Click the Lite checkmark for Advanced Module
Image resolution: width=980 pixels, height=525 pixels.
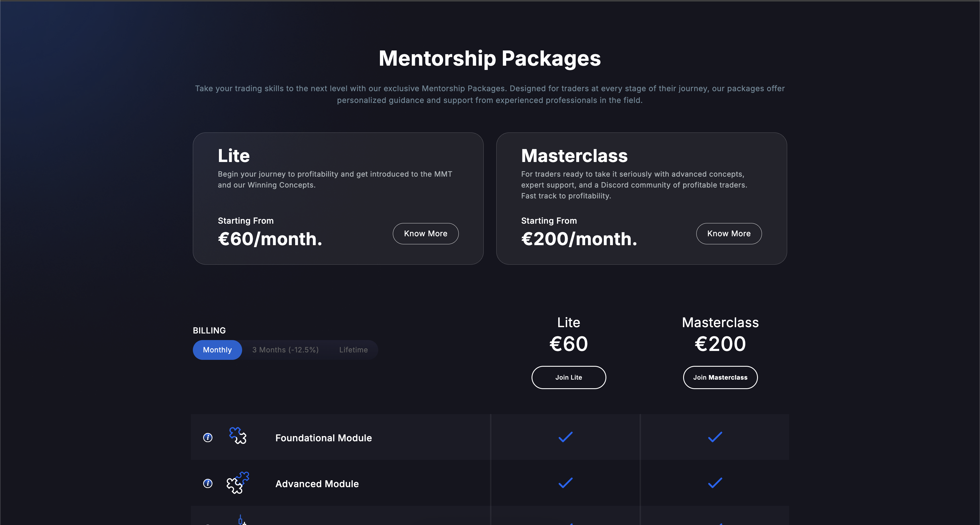[x=565, y=483]
